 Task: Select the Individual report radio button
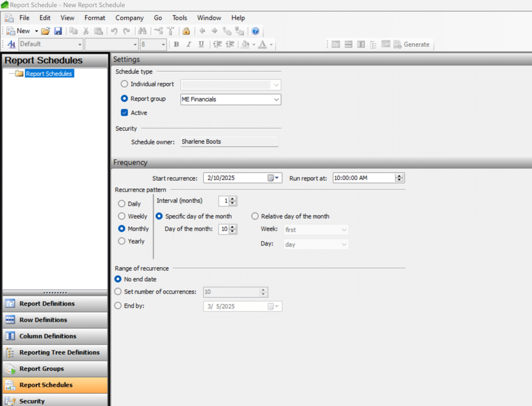point(124,84)
